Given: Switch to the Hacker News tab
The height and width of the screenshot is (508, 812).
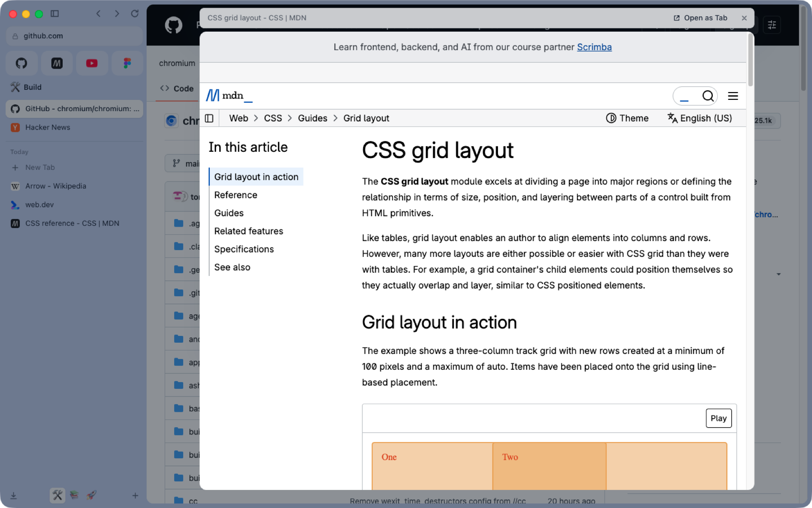Looking at the screenshot, I should pos(74,127).
